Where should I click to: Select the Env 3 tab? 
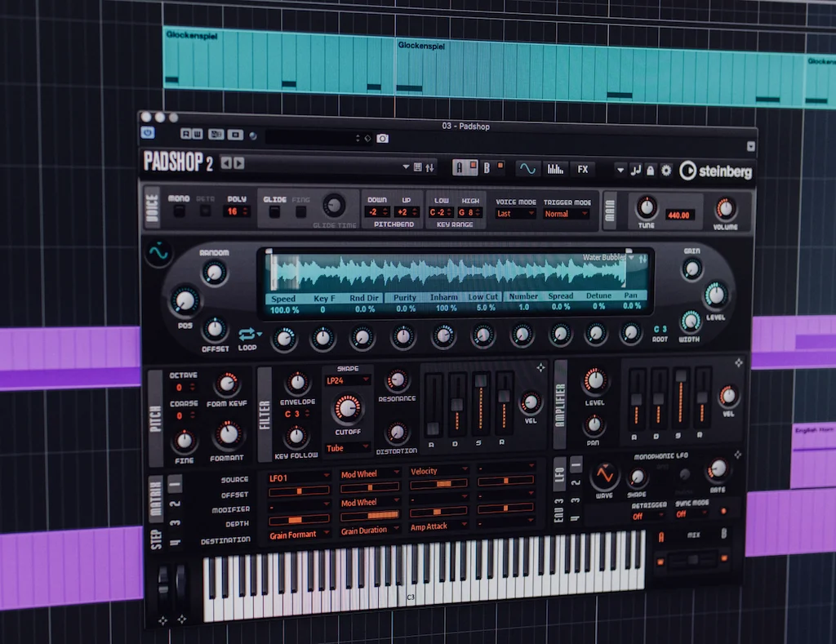click(559, 510)
